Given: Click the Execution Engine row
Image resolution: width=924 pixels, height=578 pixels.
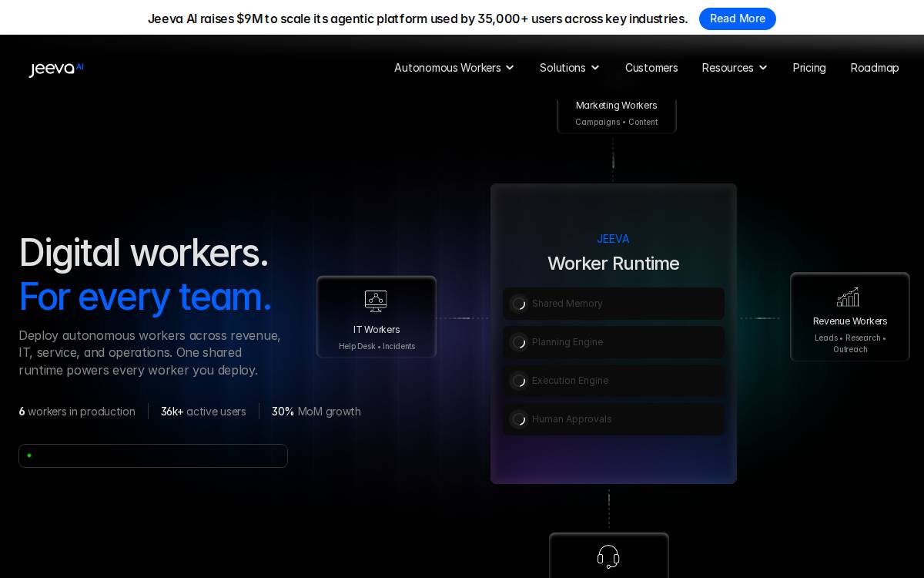Looking at the screenshot, I should 614,381.
